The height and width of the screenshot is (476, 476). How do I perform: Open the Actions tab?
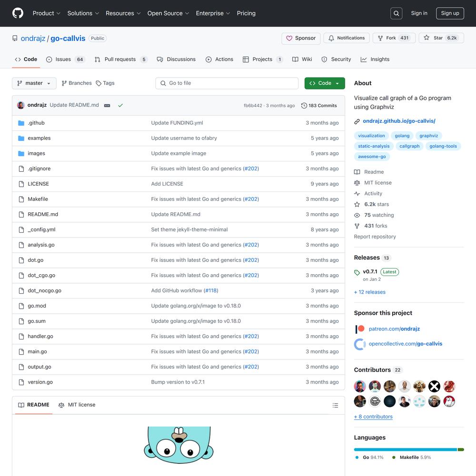click(x=219, y=59)
